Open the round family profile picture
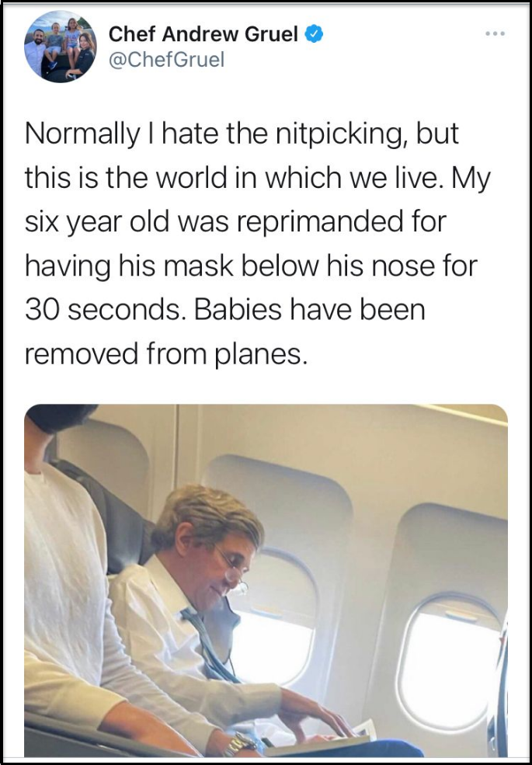Viewport: 532px width, 765px height. pyautogui.click(x=61, y=47)
